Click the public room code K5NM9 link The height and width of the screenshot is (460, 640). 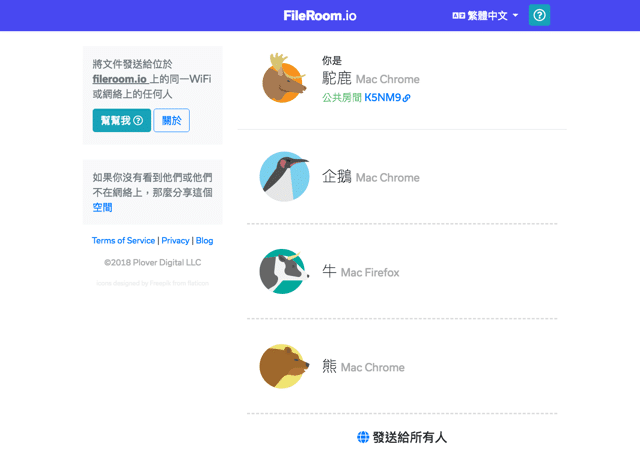[383, 98]
